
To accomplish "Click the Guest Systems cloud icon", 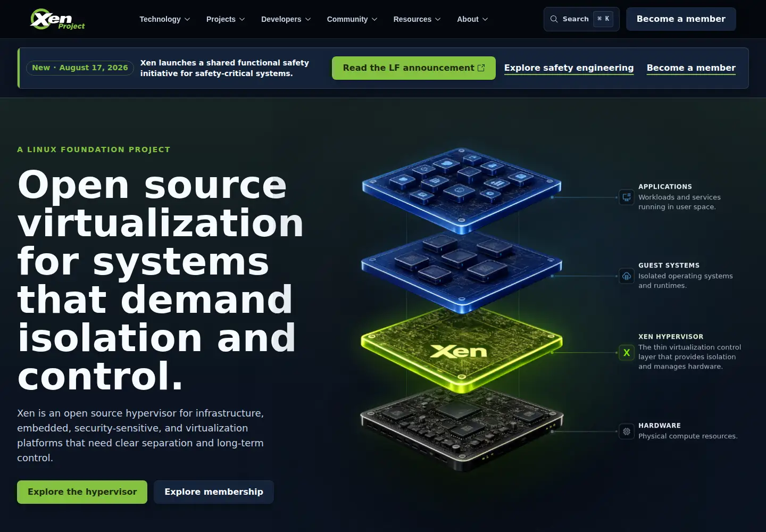I will [x=627, y=276].
